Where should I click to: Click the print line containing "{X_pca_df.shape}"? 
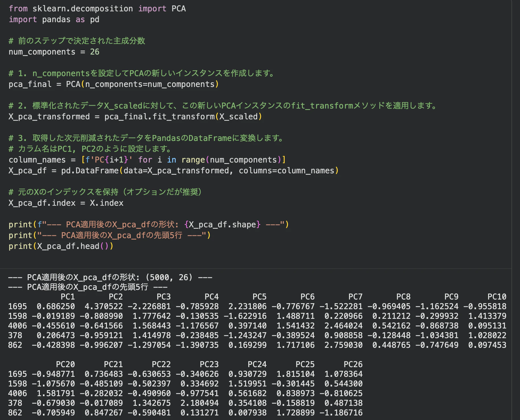click(x=149, y=224)
